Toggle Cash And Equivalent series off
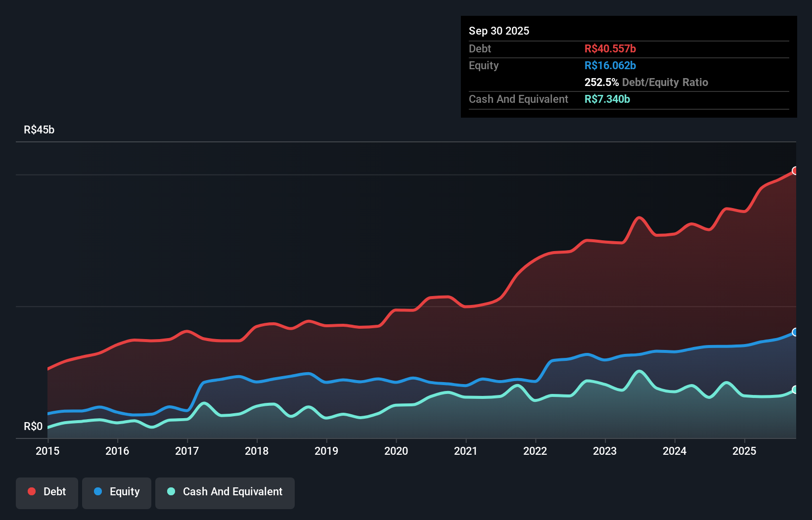The height and width of the screenshot is (520, 812). (x=225, y=491)
